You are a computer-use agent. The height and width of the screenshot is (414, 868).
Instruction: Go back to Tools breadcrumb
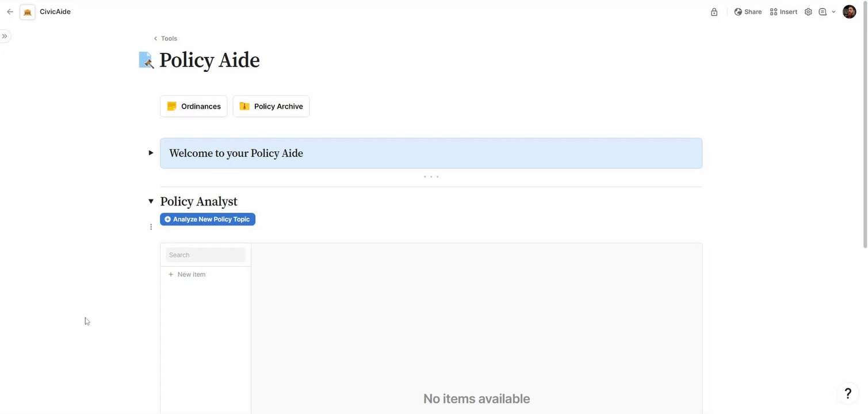click(165, 39)
